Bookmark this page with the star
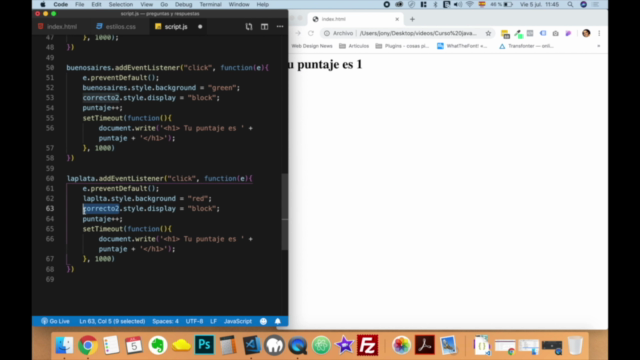Viewport: 640px width, 360px height. point(488,33)
